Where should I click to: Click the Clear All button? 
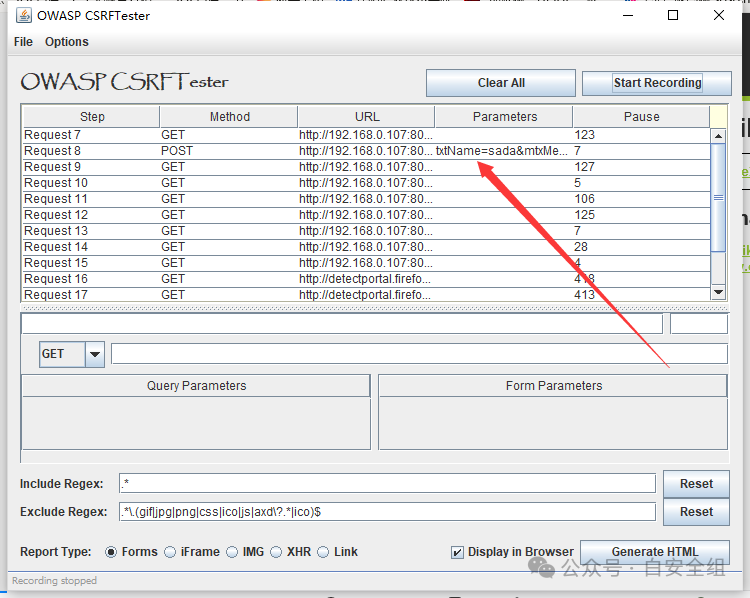click(x=501, y=83)
